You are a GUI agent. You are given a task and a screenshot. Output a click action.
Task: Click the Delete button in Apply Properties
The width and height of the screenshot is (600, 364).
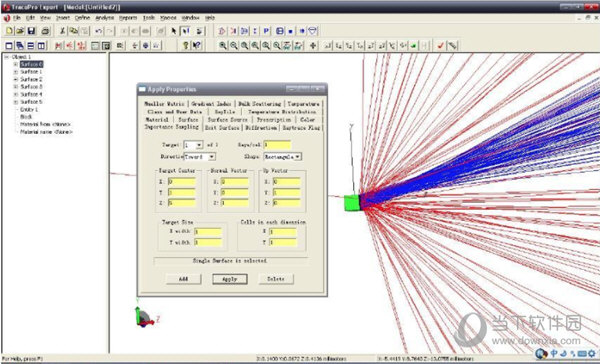pos(276,279)
